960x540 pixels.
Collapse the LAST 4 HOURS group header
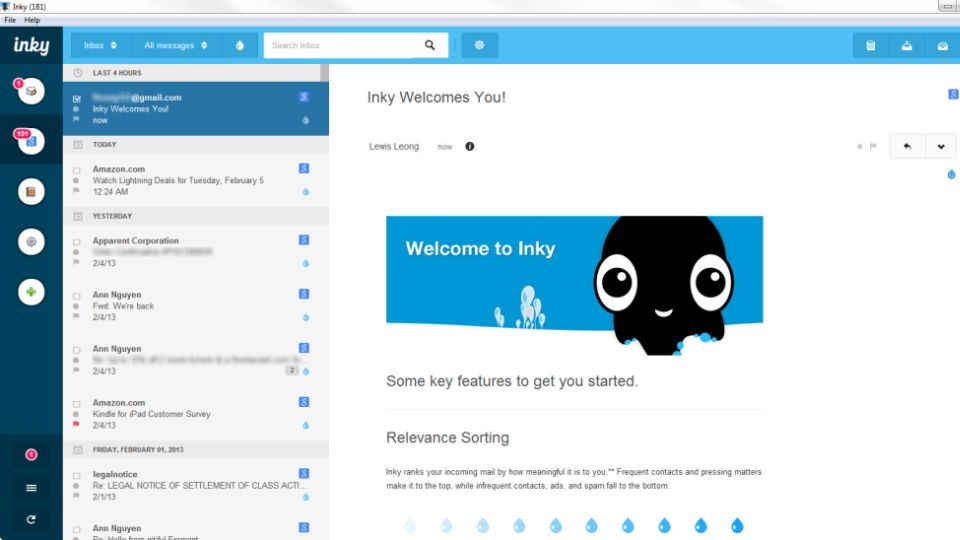coord(191,73)
